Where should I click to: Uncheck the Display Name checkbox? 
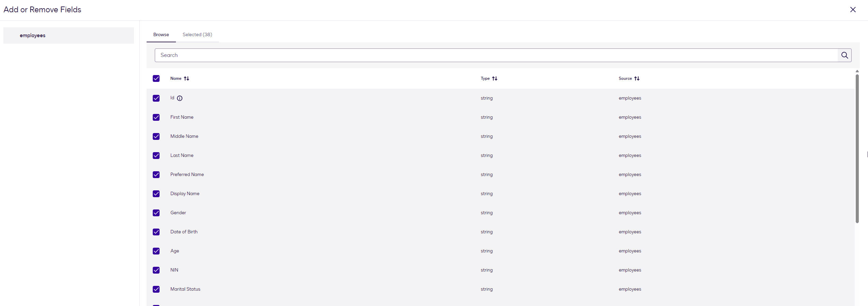point(156,194)
